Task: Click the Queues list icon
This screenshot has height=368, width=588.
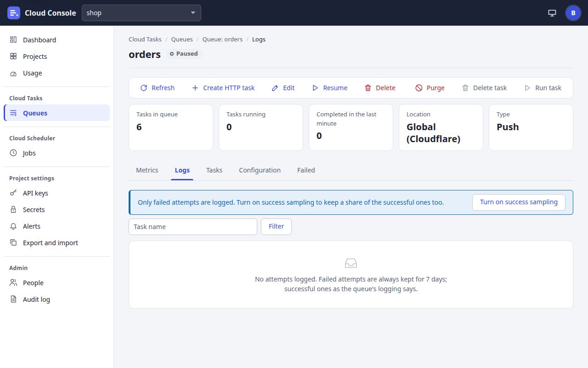Action: click(13, 113)
